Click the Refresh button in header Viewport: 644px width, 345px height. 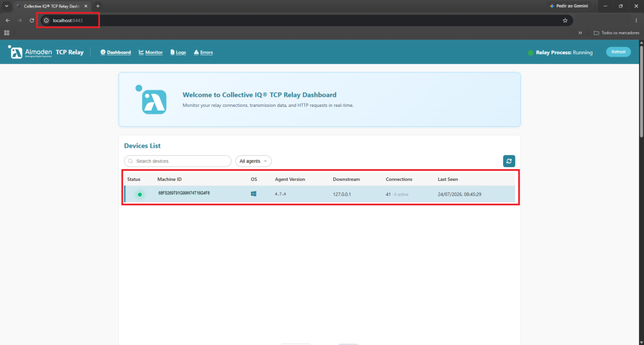[x=618, y=52]
